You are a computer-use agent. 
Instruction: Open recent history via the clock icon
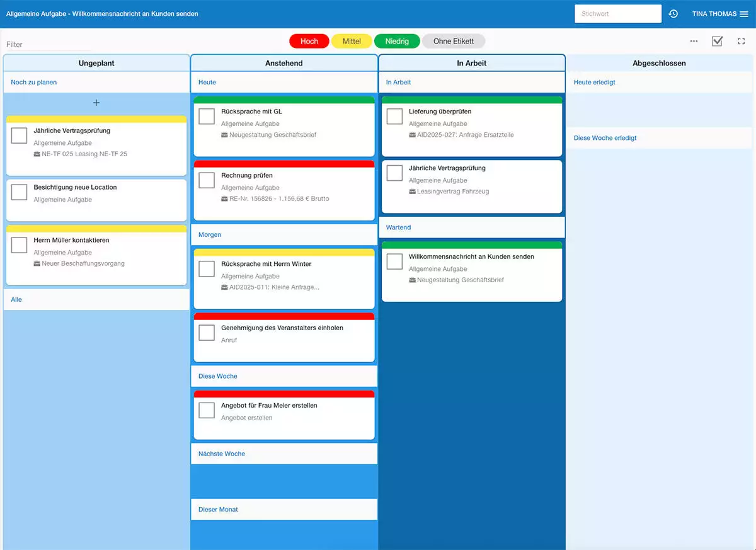[x=673, y=13]
